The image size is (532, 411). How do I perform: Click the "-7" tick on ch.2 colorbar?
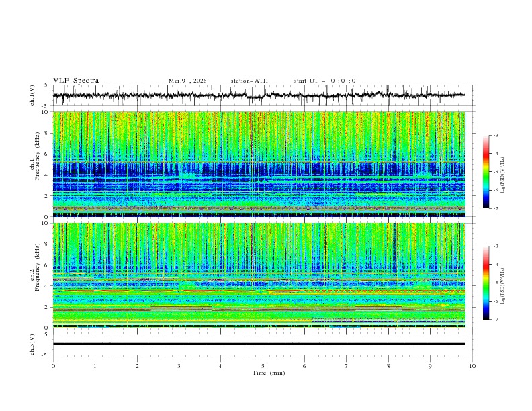pyautogui.click(x=496, y=320)
